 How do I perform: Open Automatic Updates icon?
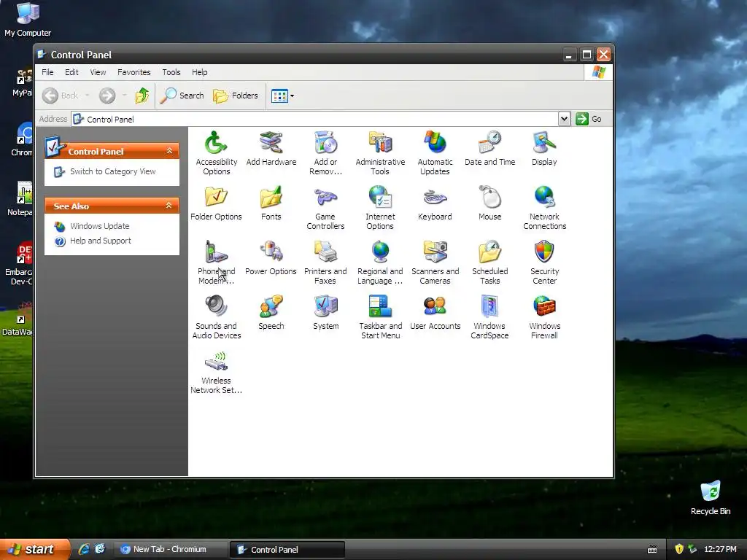pos(435,153)
